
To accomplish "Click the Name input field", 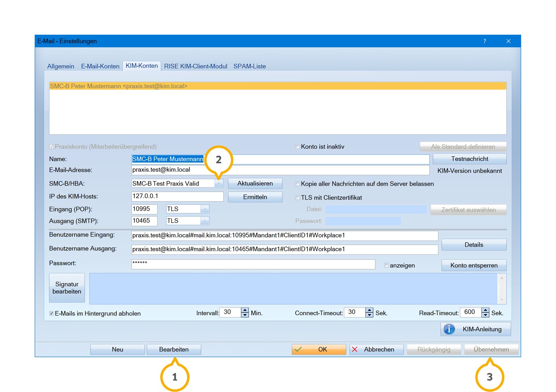I will tap(280, 159).
